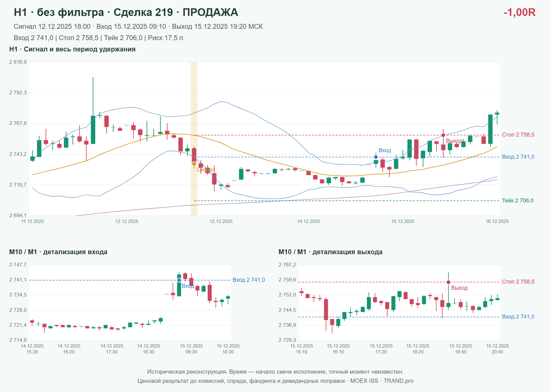
Task: Click the 2 743,2 axis value
Action: (18, 154)
